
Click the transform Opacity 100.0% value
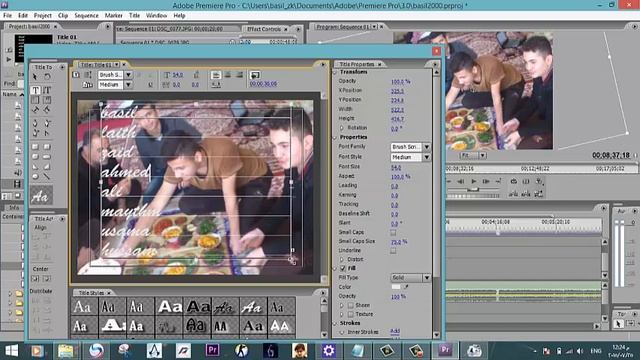400,81
